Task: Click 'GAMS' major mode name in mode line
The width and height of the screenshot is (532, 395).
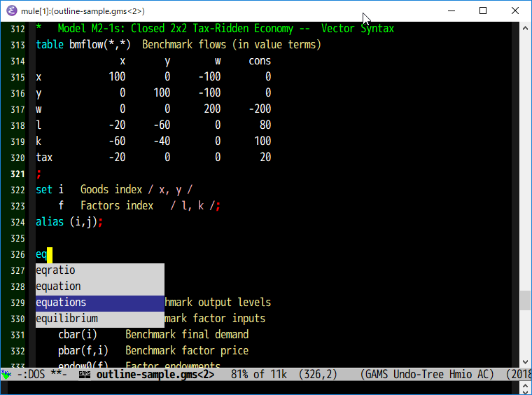Action: coord(377,374)
